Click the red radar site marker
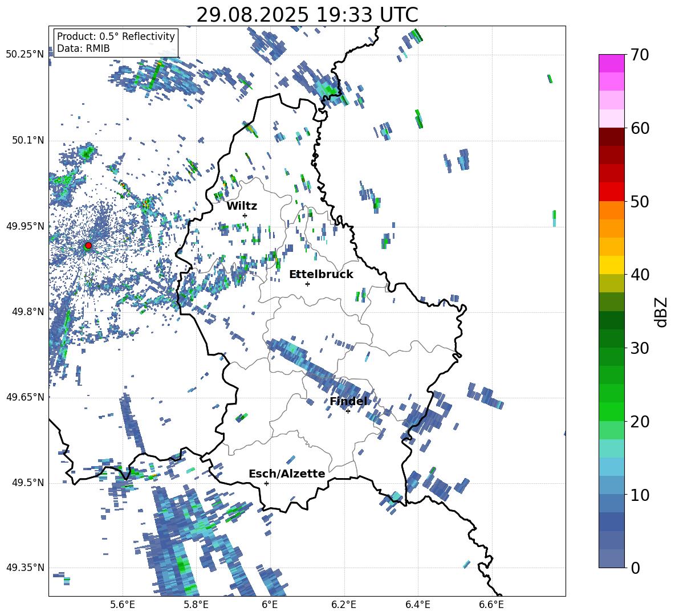The image size is (675, 616). tap(88, 245)
